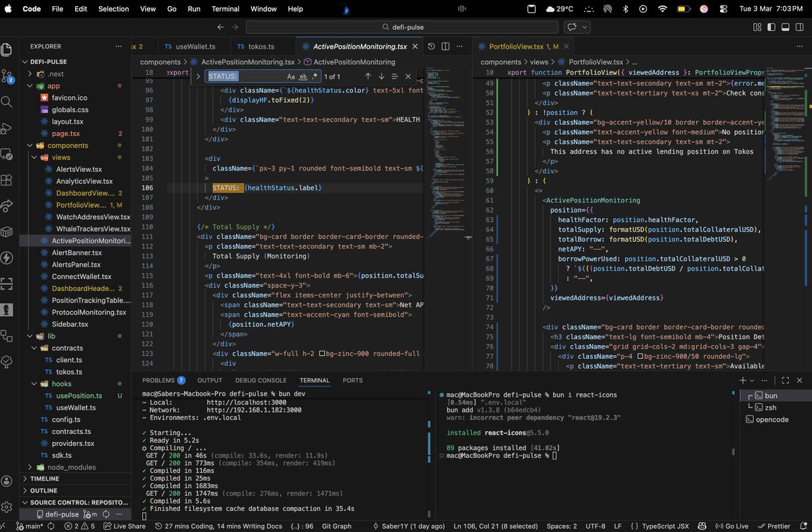Open the Selection menu
This screenshot has width=812, height=532.
[x=114, y=9]
